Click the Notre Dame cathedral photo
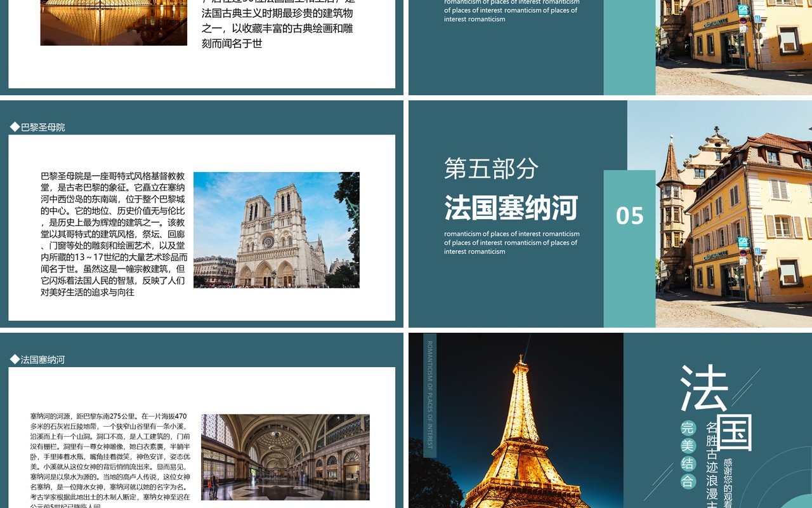This screenshot has width=812, height=508. [277, 230]
